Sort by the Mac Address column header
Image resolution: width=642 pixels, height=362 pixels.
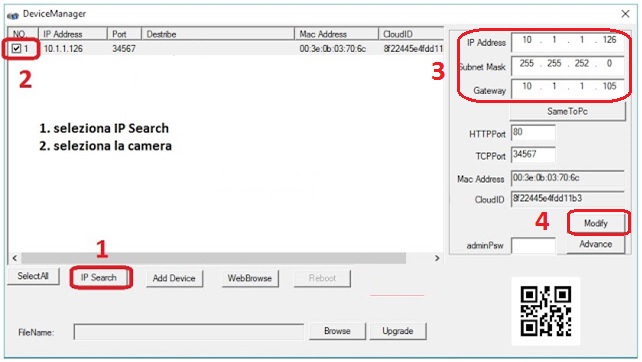337,34
